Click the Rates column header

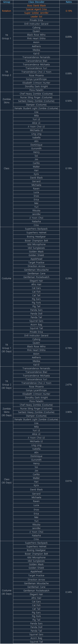(x=69, y=2)
